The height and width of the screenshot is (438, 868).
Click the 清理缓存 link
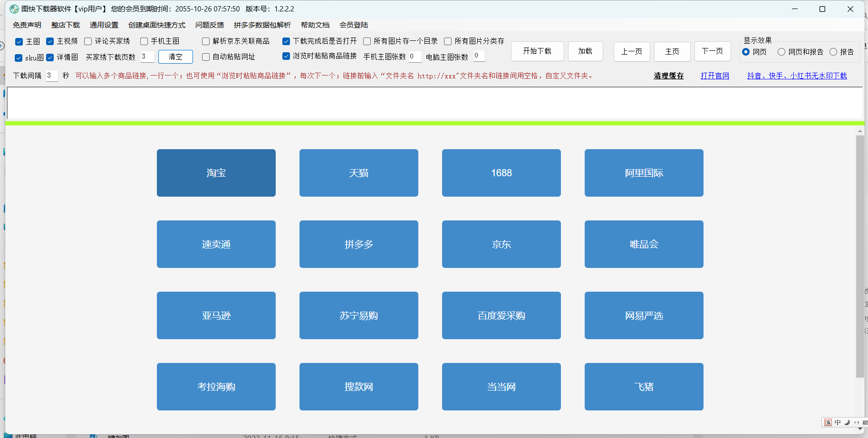coord(668,76)
